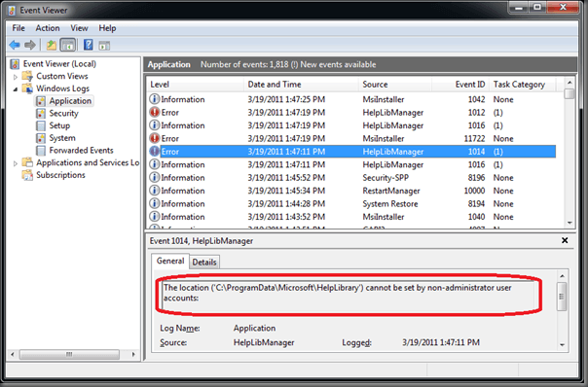Click the Forwarded Events log icon
Viewport: 588px width, 387px height.
(x=41, y=150)
